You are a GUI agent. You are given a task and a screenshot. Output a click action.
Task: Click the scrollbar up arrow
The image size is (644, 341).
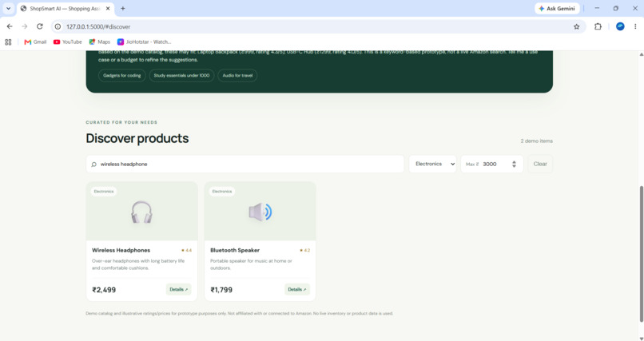click(x=641, y=54)
